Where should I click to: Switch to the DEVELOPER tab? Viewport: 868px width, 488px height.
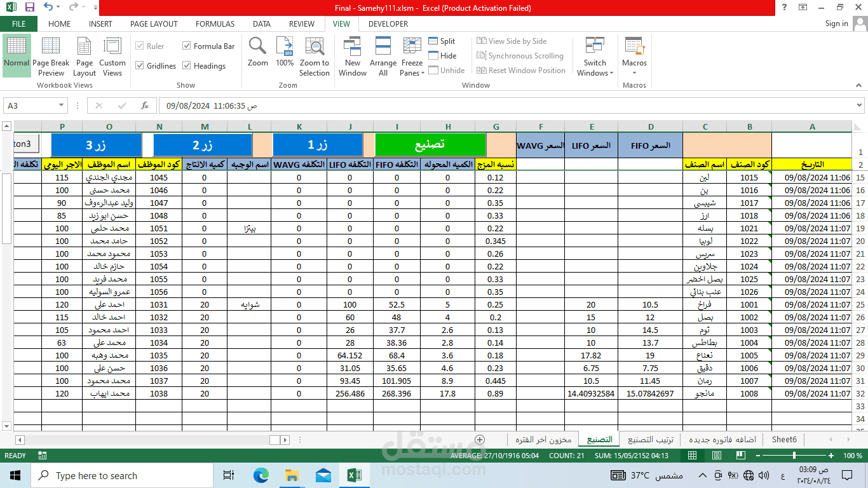388,24
